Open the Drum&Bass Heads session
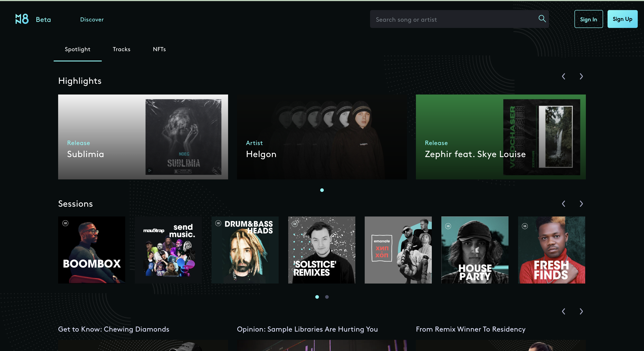This screenshot has width=644, height=351. [245, 250]
